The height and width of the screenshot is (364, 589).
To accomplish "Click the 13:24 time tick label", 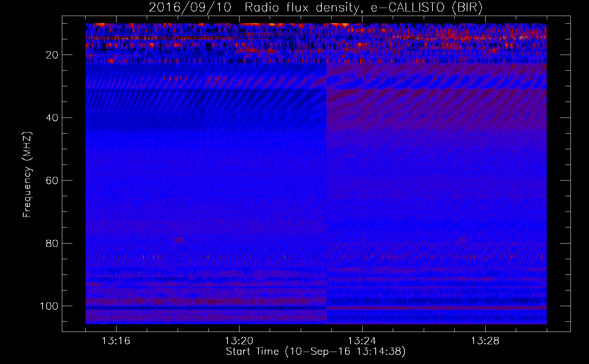I will point(362,341).
